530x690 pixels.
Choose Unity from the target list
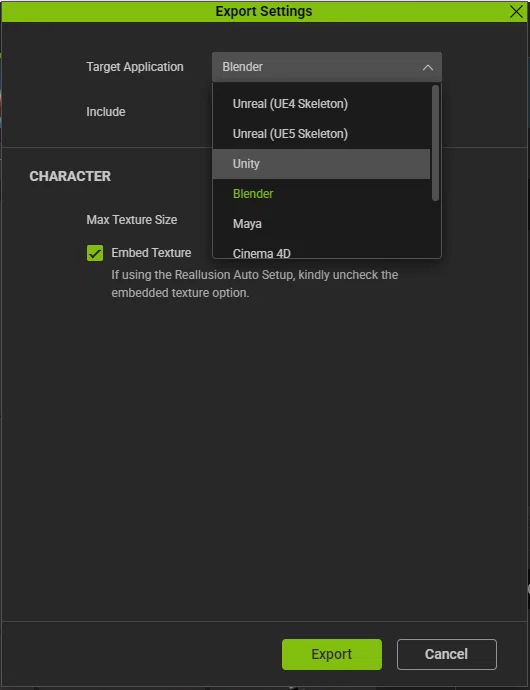(321, 164)
